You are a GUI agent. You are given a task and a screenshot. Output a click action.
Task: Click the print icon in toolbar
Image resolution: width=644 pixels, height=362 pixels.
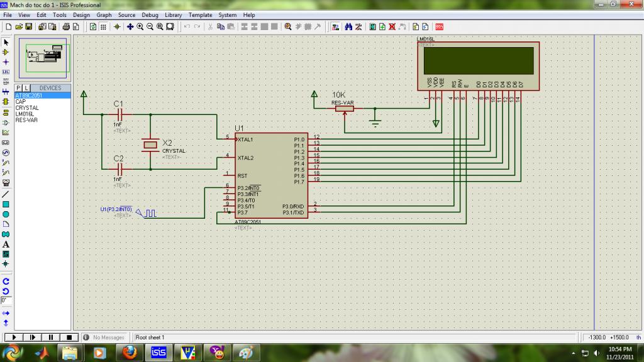tap(66, 27)
